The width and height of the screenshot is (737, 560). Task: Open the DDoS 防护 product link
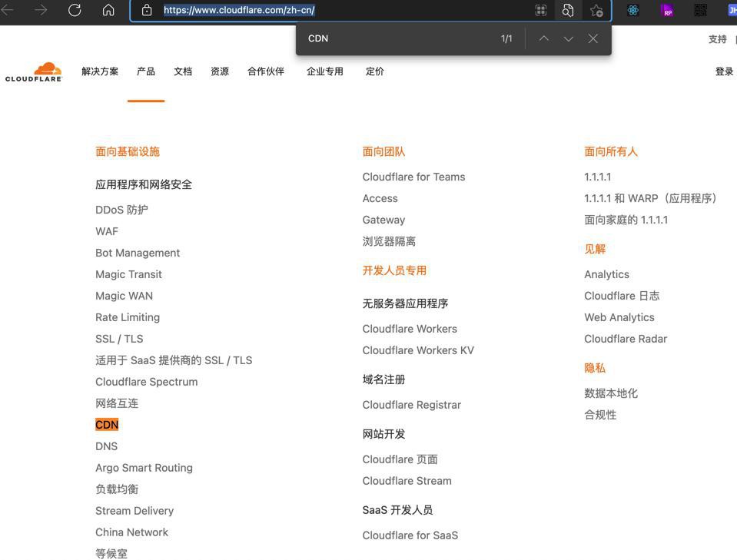pos(121,210)
